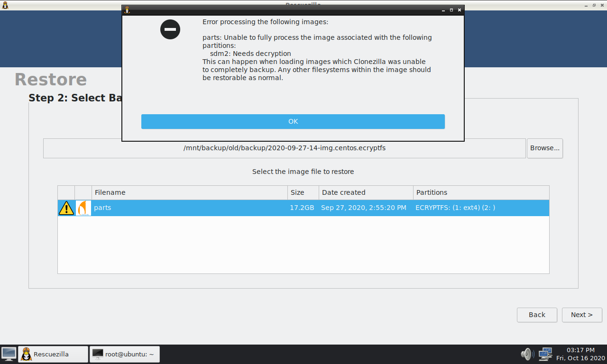Dismiss the error by clicking OK
This screenshot has width=607, height=364.
pyautogui.click(x=293, y=121)
